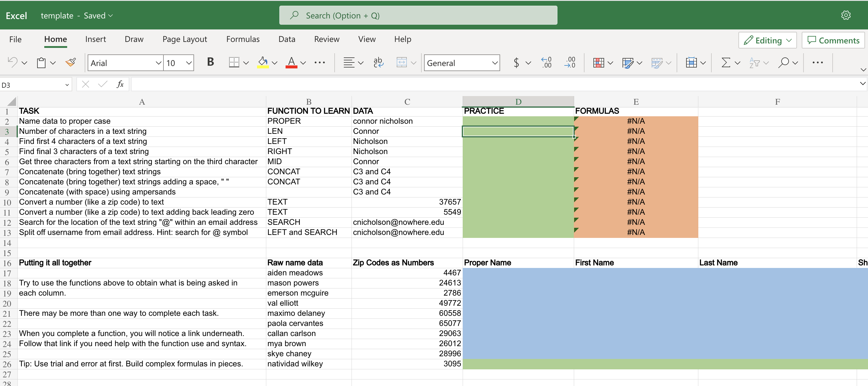Viewport: 868px width, 386px height.
Task: Click the Search box
Action: click(x=418, y=15)
